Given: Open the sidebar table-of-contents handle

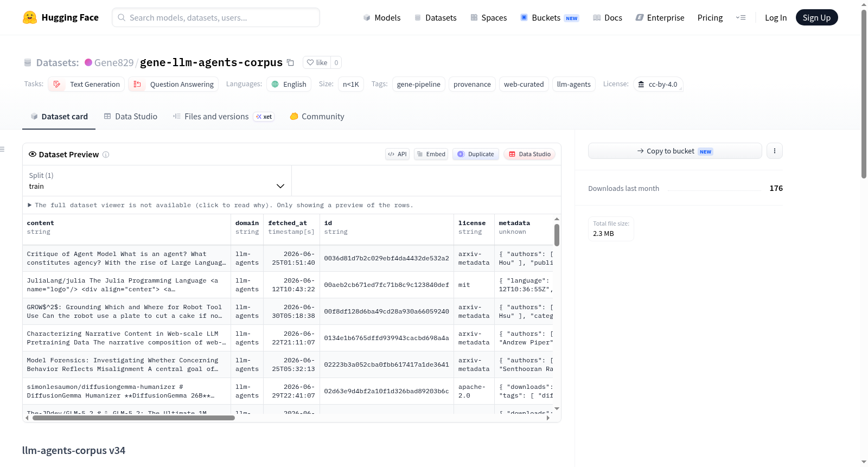Looking at the screenshot, I should click(x=2, y=149).
